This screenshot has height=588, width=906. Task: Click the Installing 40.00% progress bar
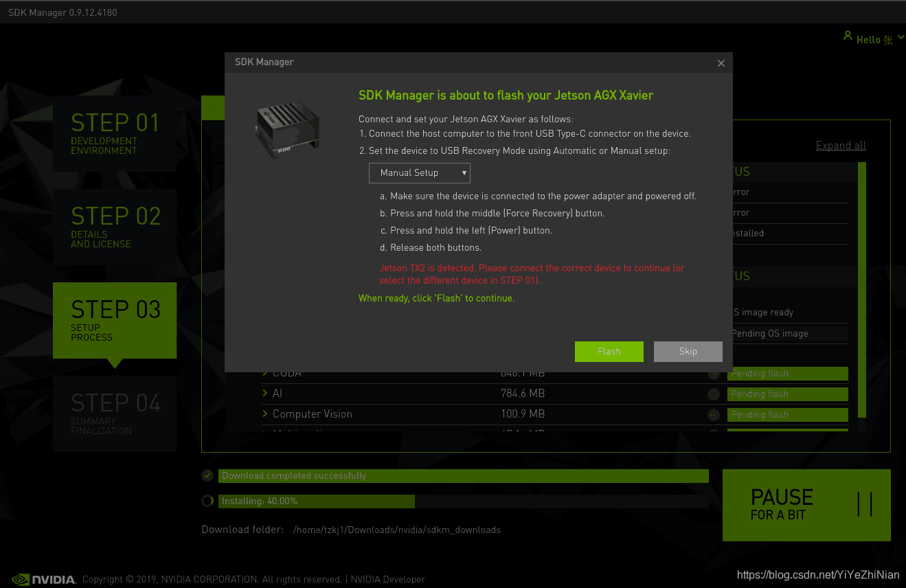click(464, 501)
